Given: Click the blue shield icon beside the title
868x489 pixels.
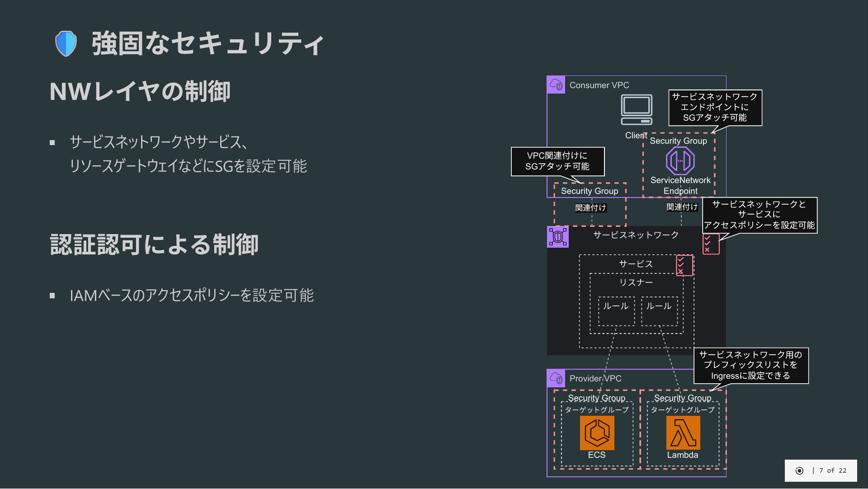Looking at the screenshot, I should [x=66, y=44].
